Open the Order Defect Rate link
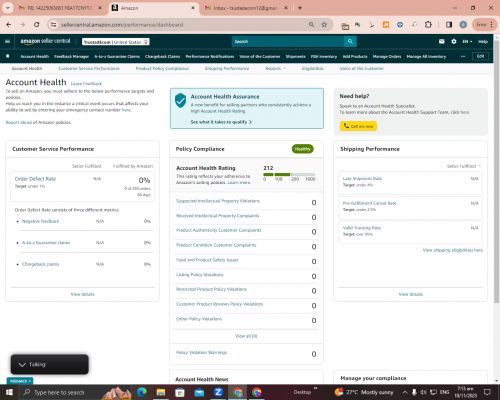 35,179
